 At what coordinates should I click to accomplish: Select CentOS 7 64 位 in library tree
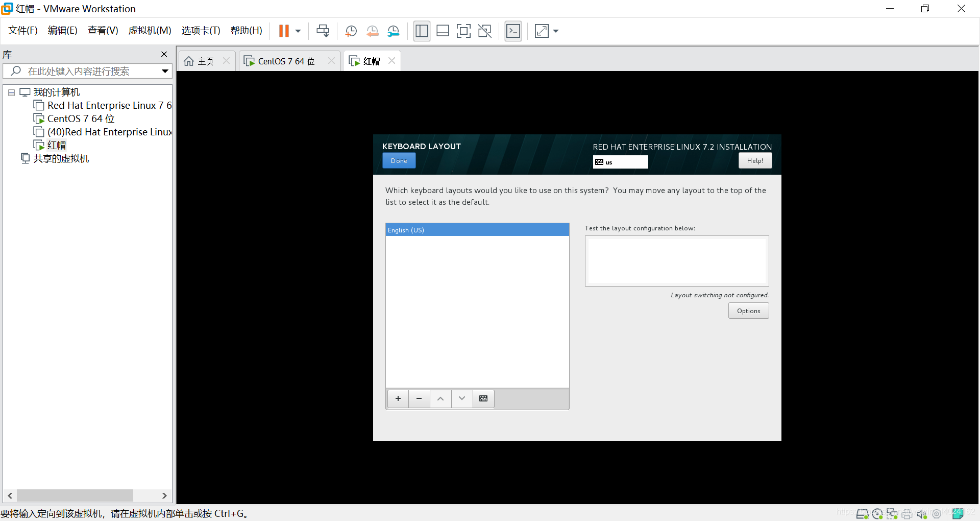coord(75,119)
